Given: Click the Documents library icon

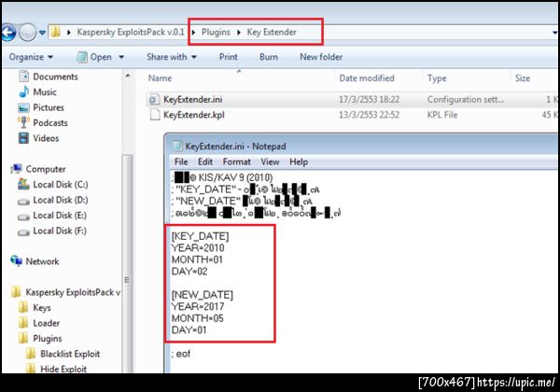Looking at the screenshot, I should pos(24,77).
